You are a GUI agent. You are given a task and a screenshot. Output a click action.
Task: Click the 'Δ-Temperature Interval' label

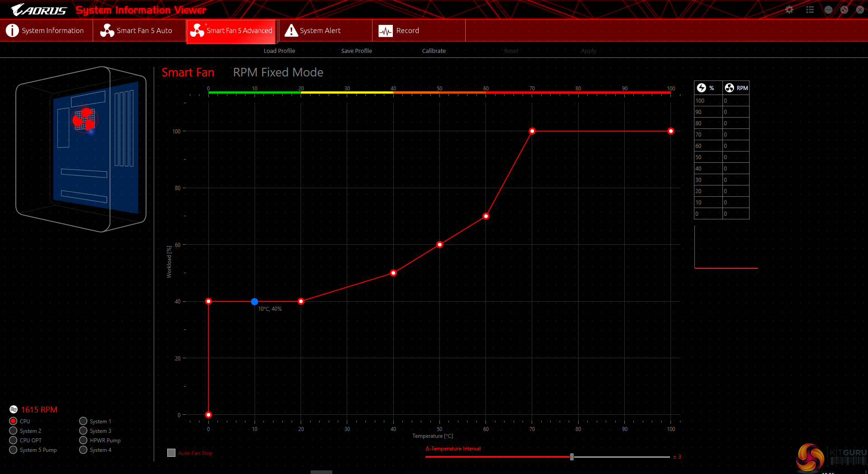point(453,449)
